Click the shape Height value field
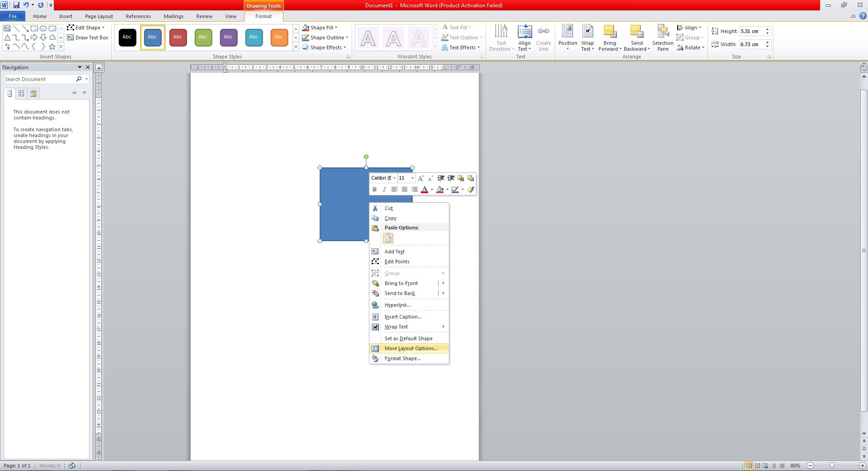 click(x=751, y=31)
